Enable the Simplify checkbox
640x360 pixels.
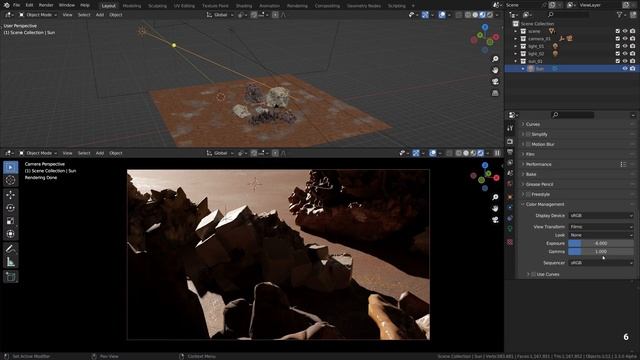tap(528, 134)
